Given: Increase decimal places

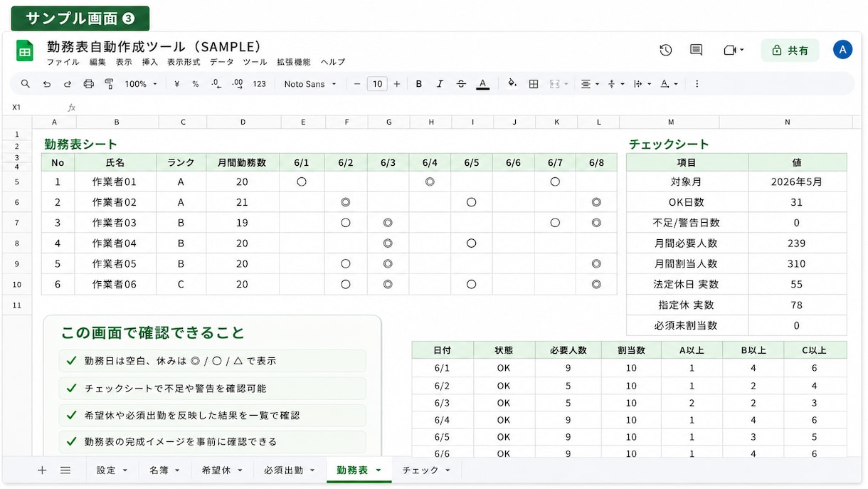Looking at the screenshot, I should pyautogui.click(x=238, y=84).
